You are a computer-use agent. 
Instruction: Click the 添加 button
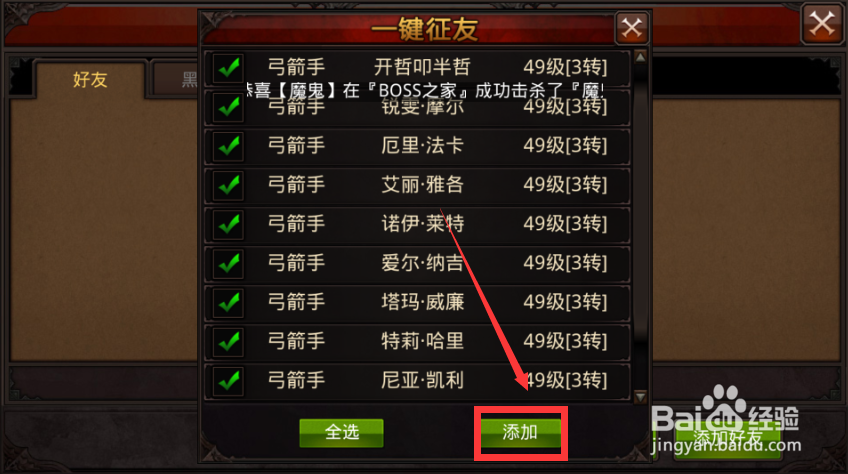(x=520, y=433)
